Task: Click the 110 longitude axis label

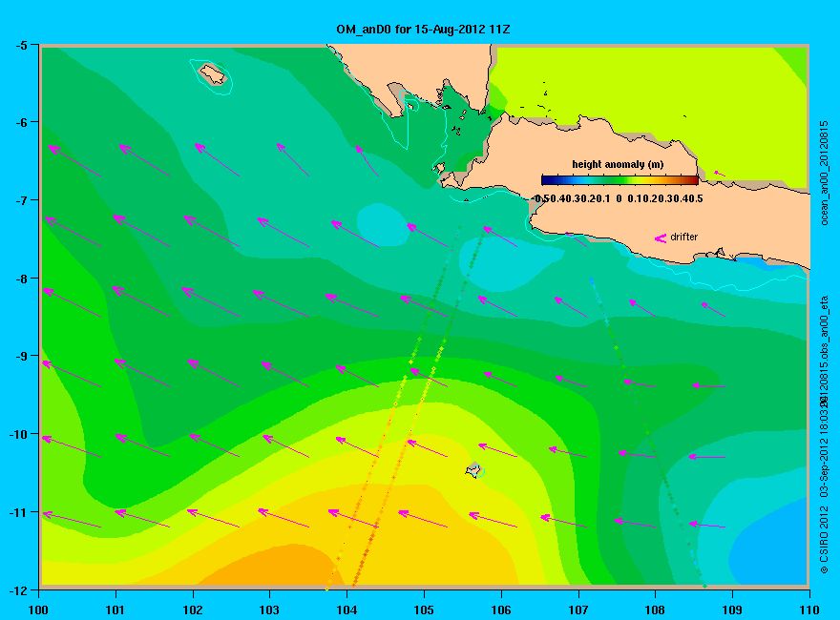Action: coord(809,610)
